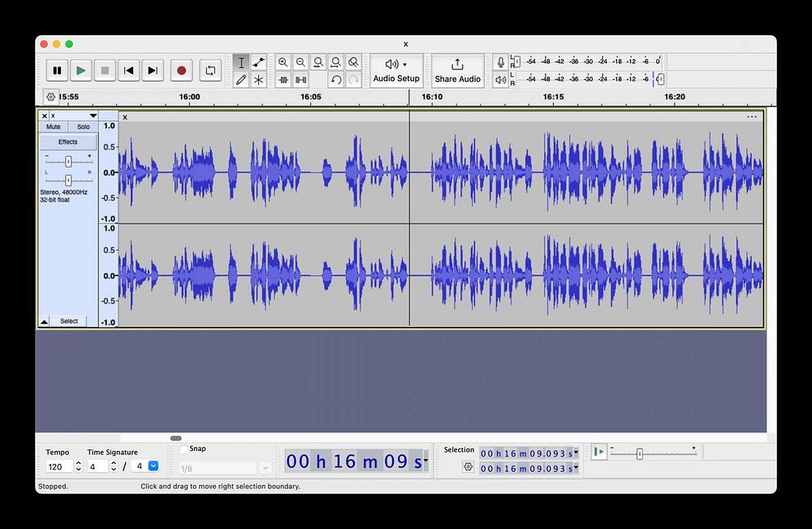This screenshot has width=812, height=529.
Task: Mute the audio track
Action: [54, 127]
